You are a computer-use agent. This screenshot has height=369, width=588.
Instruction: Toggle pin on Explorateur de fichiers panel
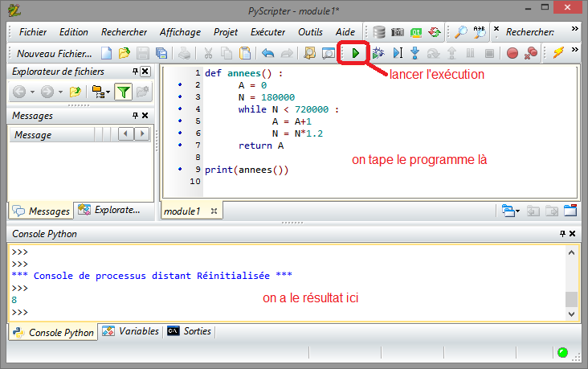pos(134,72)
